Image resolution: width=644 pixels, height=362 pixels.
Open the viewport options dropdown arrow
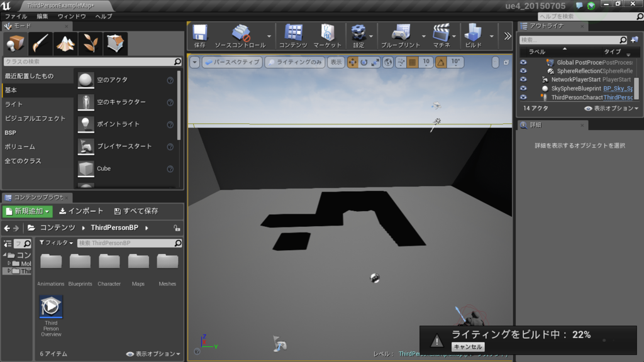(x=195, y=62)
